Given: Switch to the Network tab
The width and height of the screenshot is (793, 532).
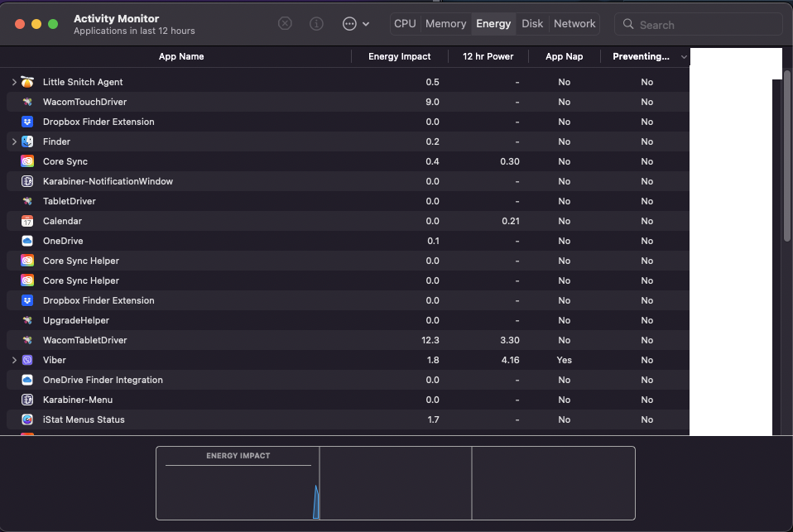Looking at the screenshot, I should click(x=574, y=24).
